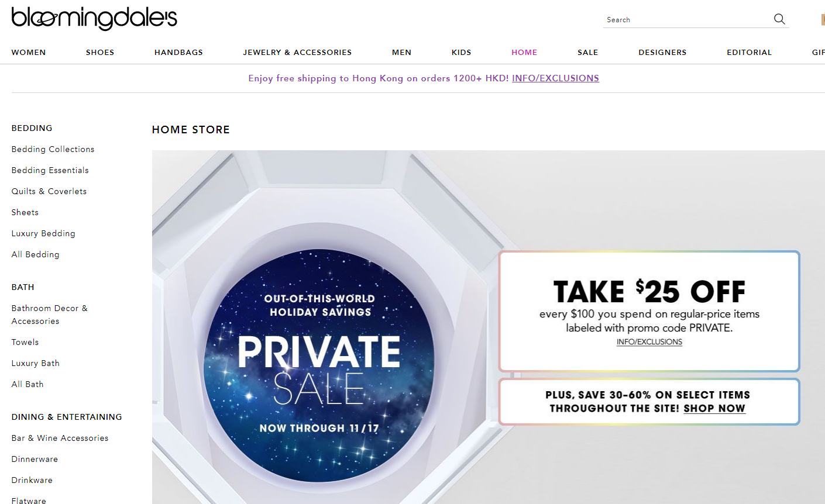This screenshot has width=825, height=504.
Task: Open the DESIGNERS menu
Action: pyautogui.click(x=662, y=53)
